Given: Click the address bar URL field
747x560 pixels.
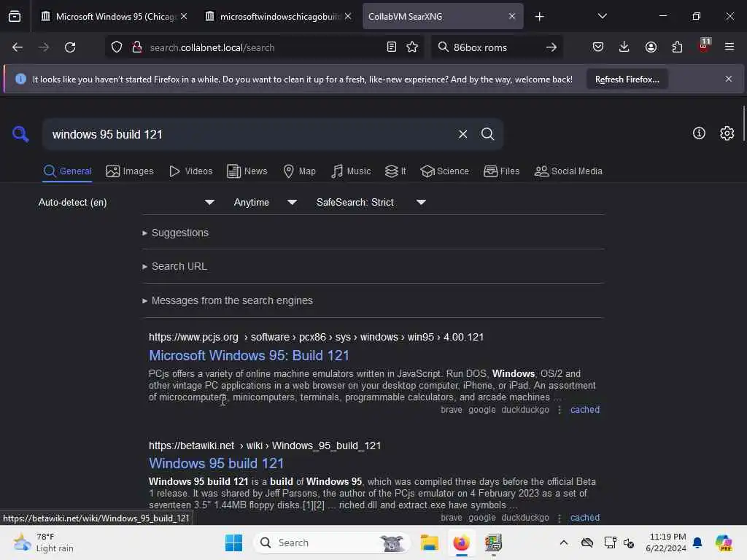Looking at the screenshot, I should (265, 47).
